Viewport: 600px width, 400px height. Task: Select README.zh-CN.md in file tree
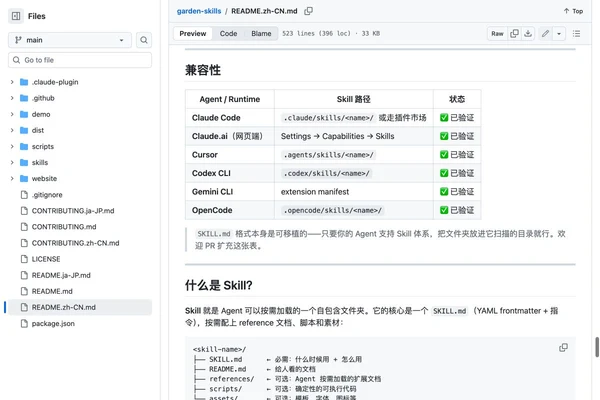pyautogui.click(x=80, y=307)
